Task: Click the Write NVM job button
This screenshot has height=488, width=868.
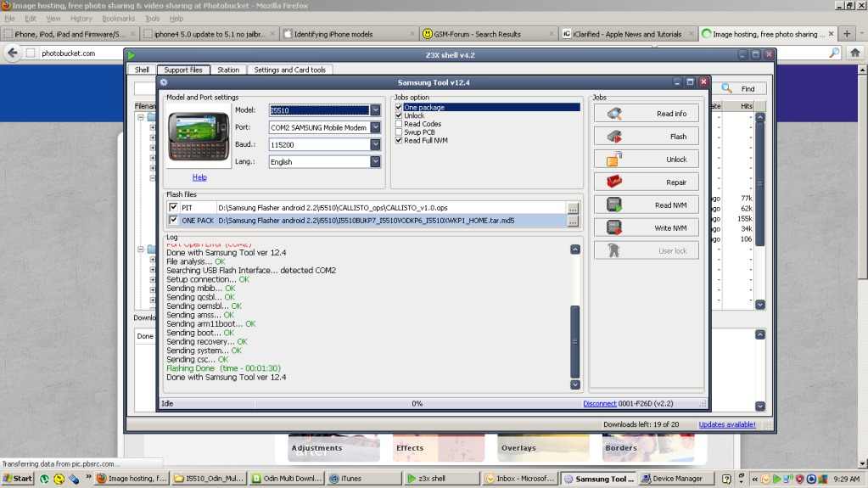Action: click(646, 227)
